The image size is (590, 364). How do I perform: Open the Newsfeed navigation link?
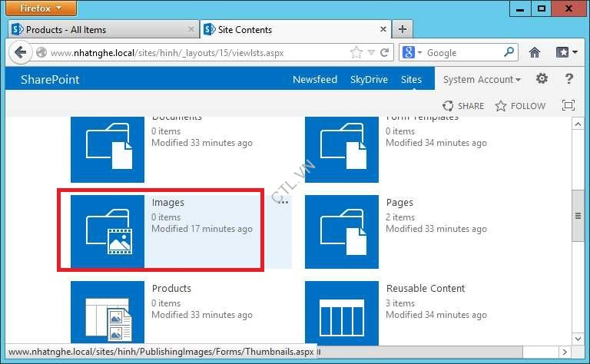point(315,80)
